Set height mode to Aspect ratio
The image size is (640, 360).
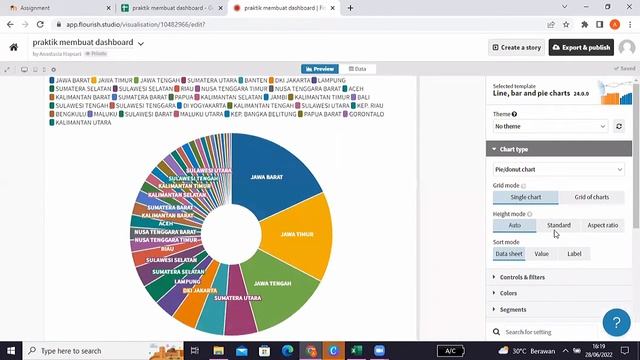click(x=602, y=225)
